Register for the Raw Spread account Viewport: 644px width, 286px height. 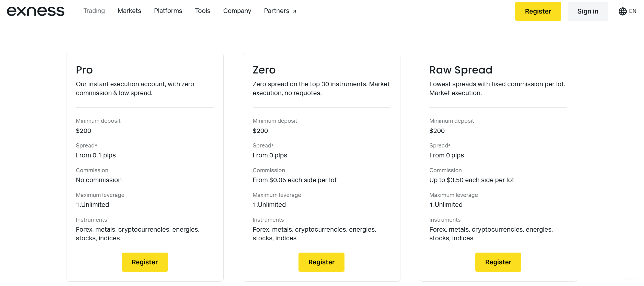point(498,262)
